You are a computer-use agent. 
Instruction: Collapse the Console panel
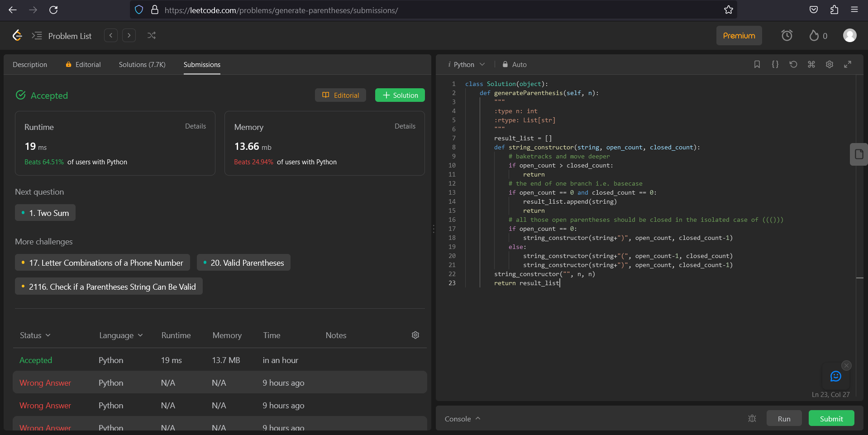478,419
